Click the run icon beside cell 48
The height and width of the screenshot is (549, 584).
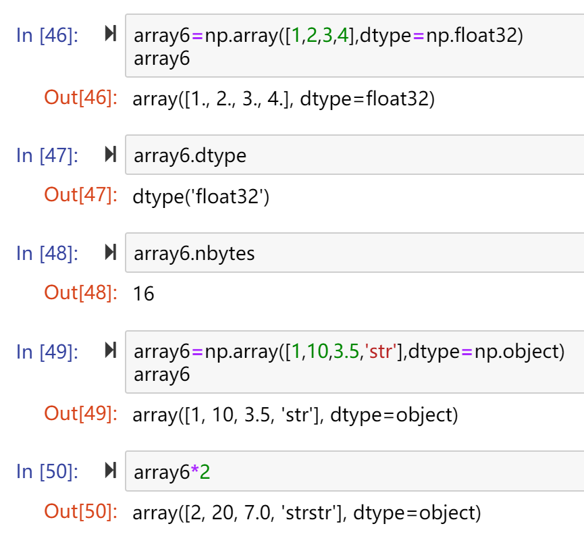tap(111, 252)
